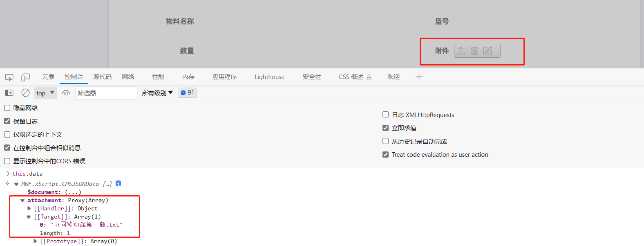Collapse the [[Target]] Array(1) node
Viewport: 644px width, 246px height.
[x=29, y=217]
